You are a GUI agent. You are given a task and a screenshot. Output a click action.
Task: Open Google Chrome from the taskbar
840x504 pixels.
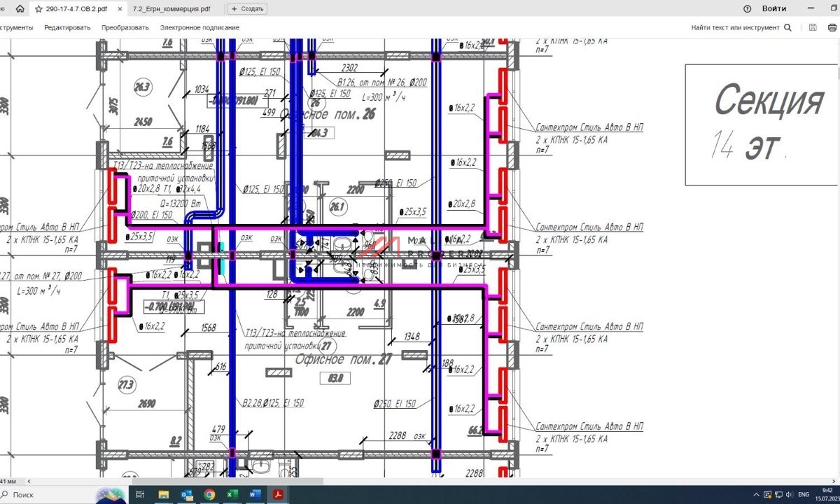tap(209, 495)
